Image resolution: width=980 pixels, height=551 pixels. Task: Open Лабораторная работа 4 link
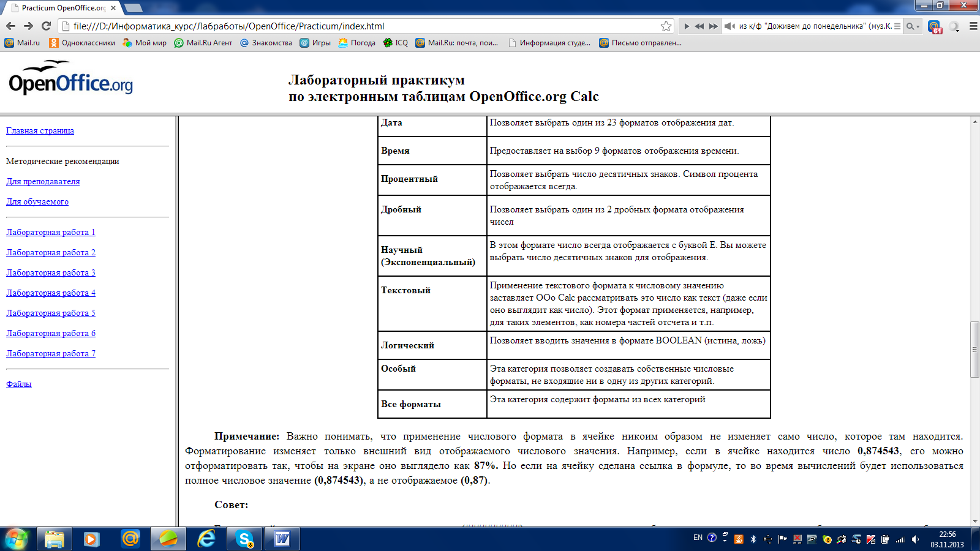tap(51, 293)
